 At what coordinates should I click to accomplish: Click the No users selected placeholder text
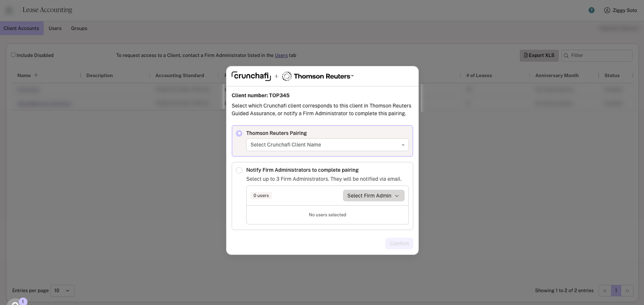(x=328, y=215)
